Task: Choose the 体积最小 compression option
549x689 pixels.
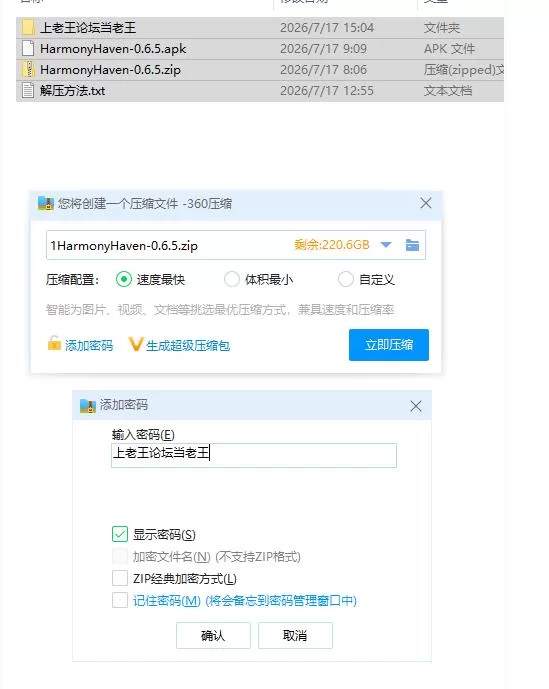Action: point(232,279)
